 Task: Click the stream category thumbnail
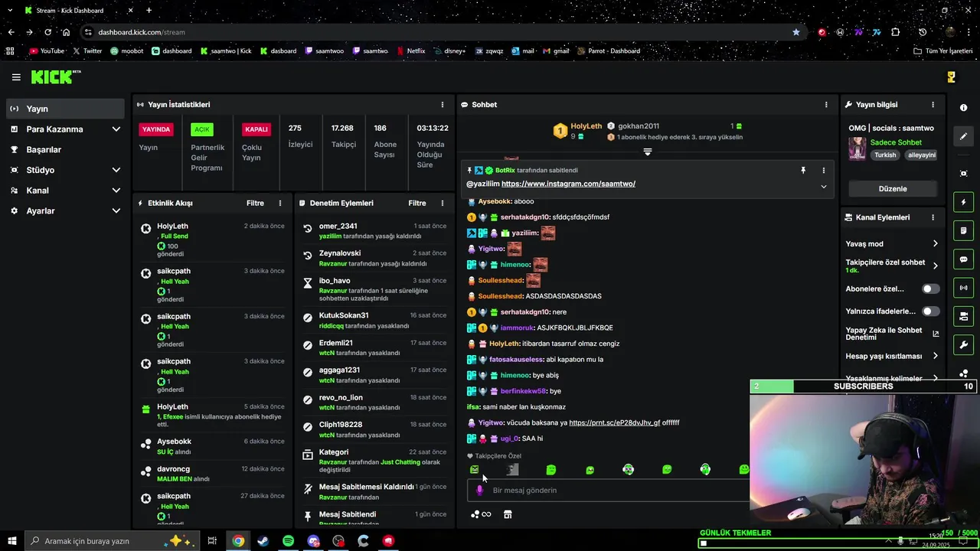(857, 148)
